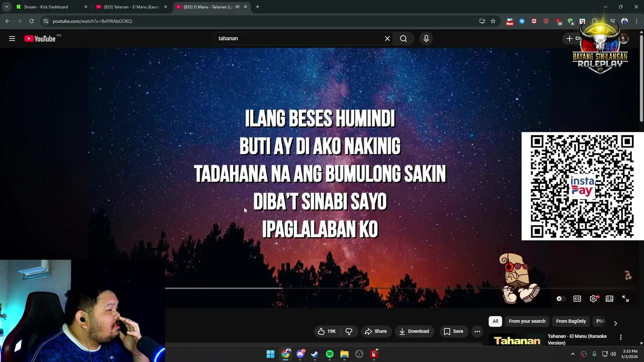The image size is (644, 362).
Task: Bookmark this page with star icon
Action: point(493,21)
